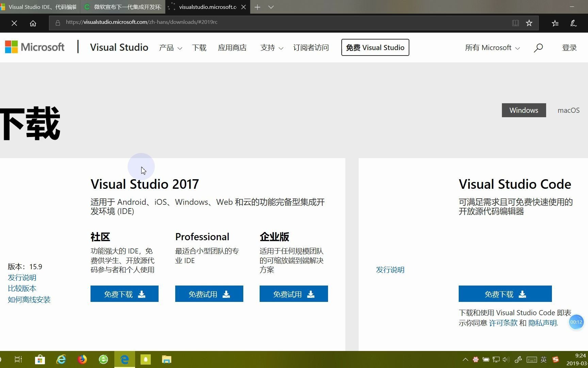Select the Windows platform toggle
Screen dimensions: 588x368
(524, 110)
